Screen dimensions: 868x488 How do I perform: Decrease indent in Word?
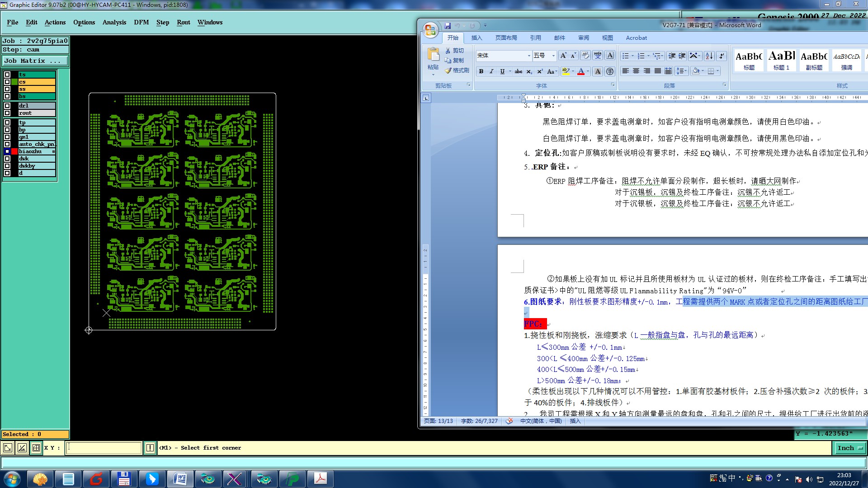672,56
